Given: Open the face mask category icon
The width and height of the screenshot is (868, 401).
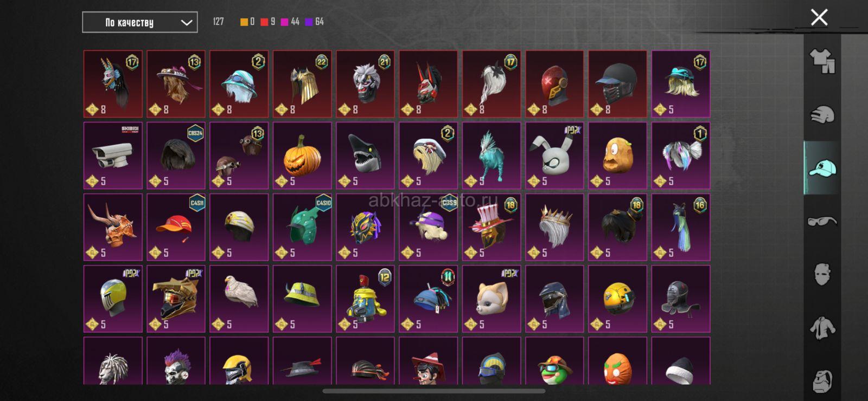Looking at the screenshot, I should 822,274.
